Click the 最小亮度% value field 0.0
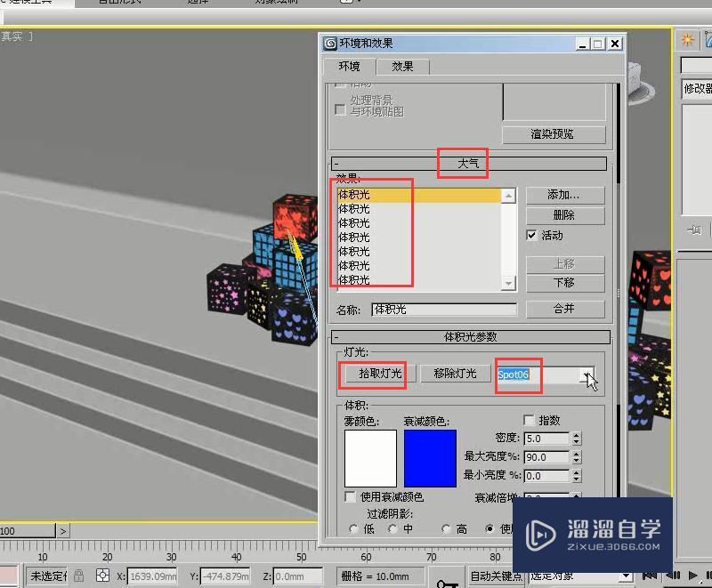Viewport: 712px width, 588px height. click(x=546, y=476)
